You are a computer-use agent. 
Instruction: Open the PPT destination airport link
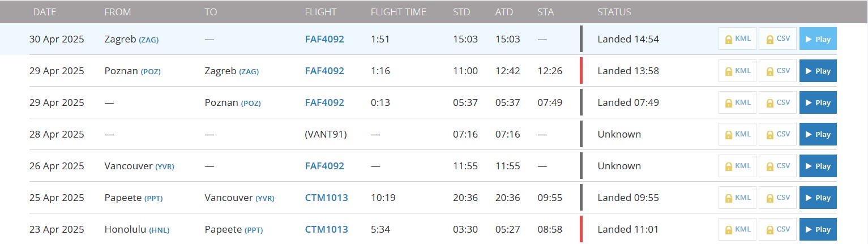(x=254, y=230)
